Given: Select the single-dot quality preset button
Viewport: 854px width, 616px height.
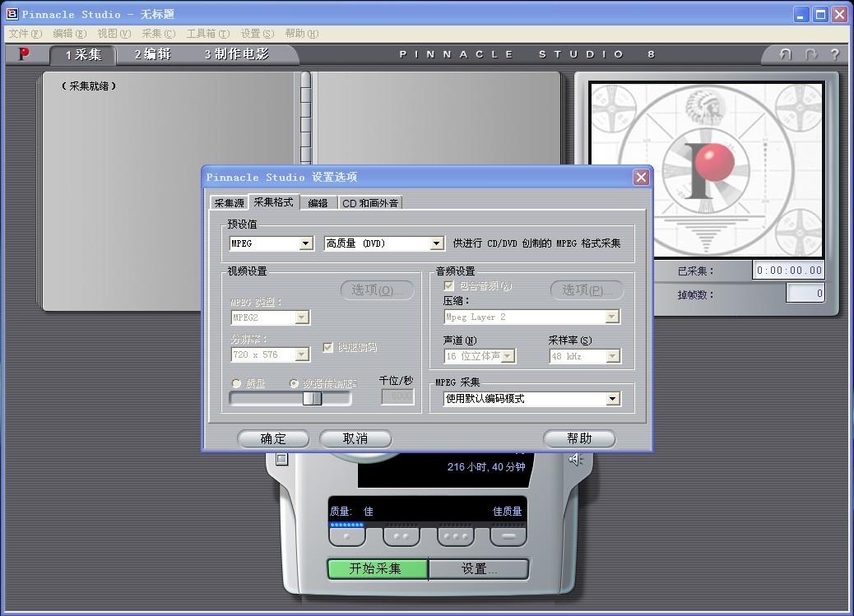Looking at the screenshot, I should click(x=346, y=536).
